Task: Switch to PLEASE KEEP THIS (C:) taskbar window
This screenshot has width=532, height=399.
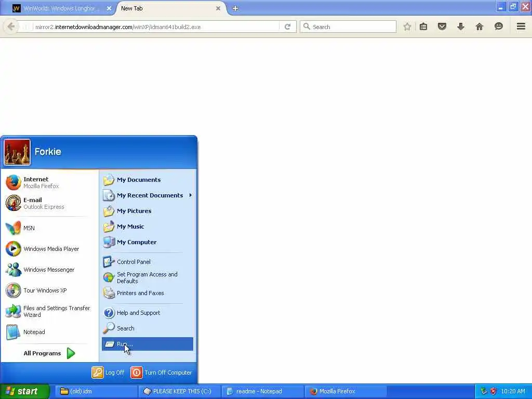Action: pos(179,391)
